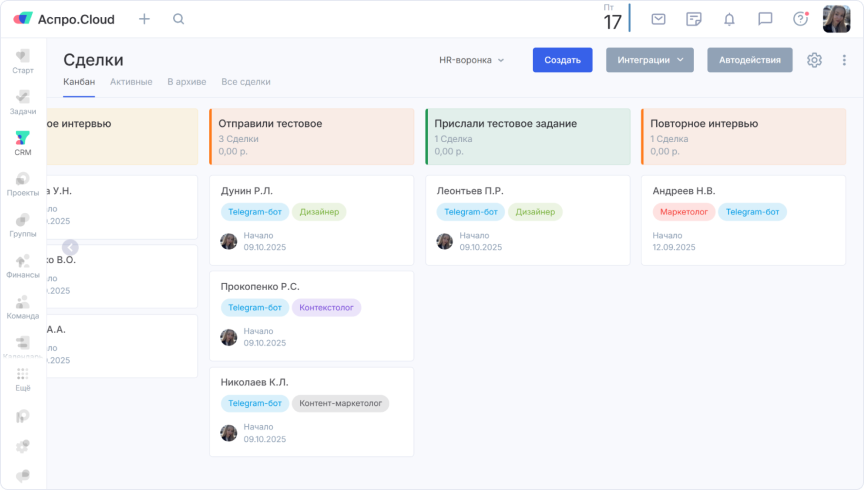Open the mail envelope icon
Image resolution: width=864 pixels, height=490 pixels.
click(658, 19)
